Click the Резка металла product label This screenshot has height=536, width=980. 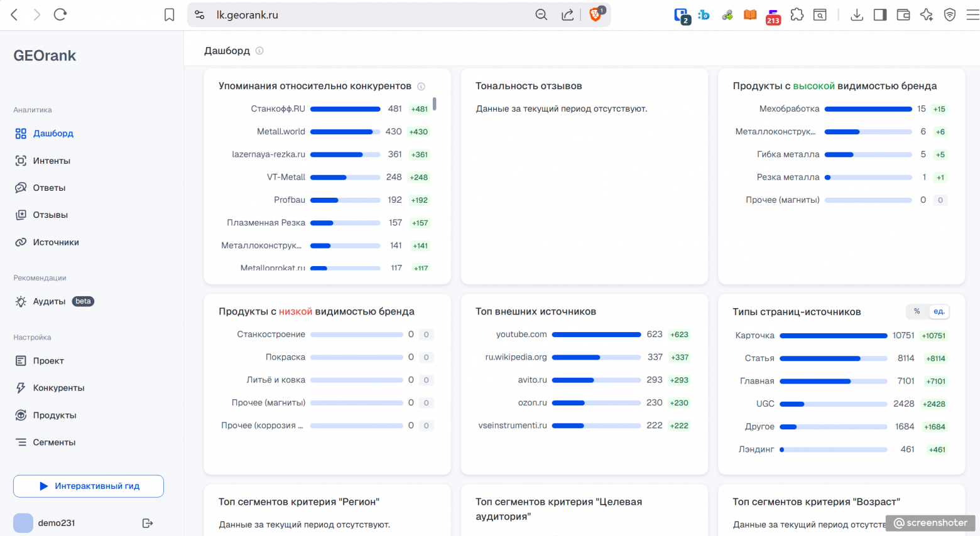[x=788, y=177]
